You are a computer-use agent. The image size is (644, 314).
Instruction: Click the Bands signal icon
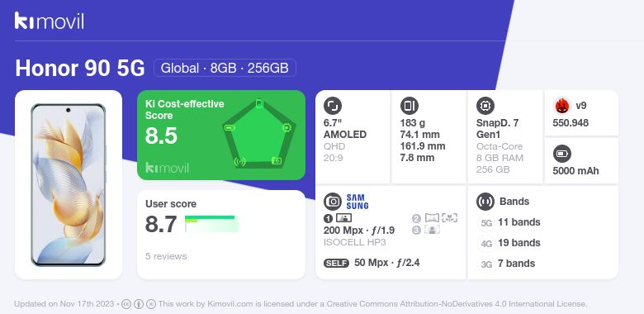(485, 202)
